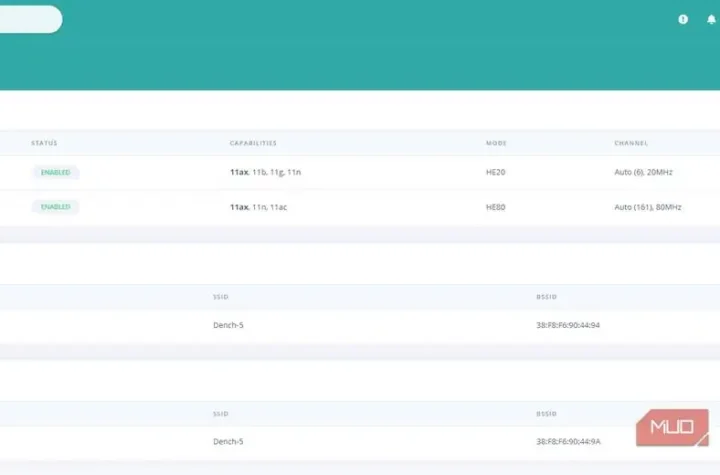Click the channel value 'Auto (6), 20MHz'
The height and width of the screenshot is (475, 720).
tap(643, 172)
